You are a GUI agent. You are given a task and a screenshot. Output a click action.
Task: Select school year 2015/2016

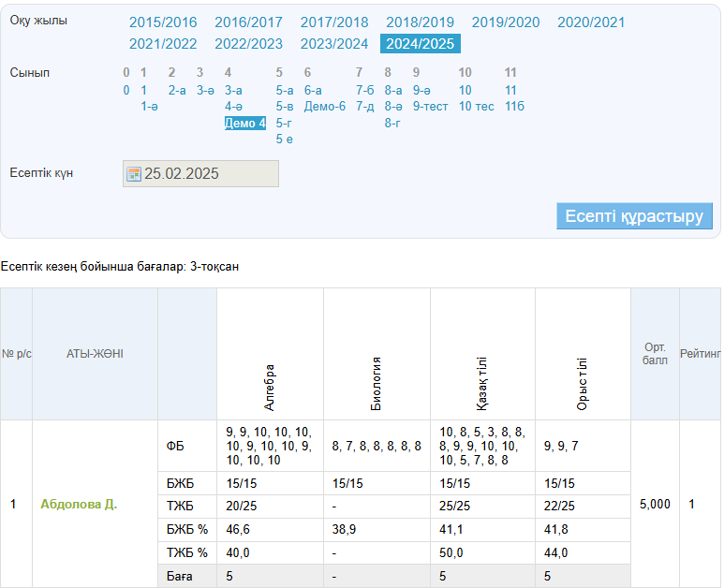coord(163,22)
